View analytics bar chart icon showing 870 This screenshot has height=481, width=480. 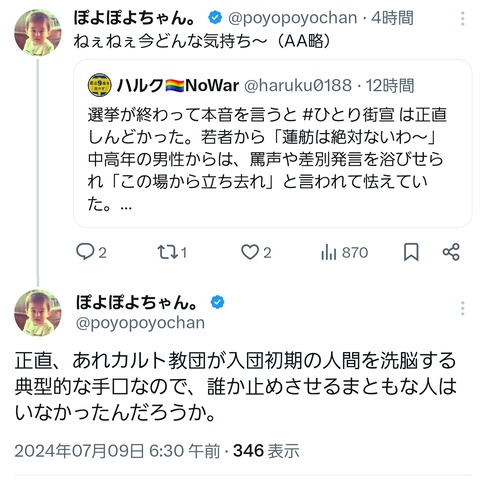[x=328, y=252]
